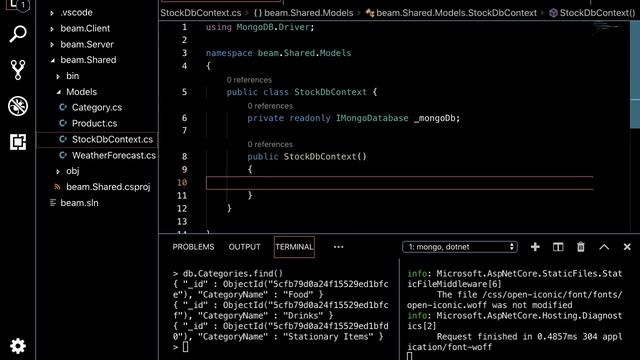Add a new terminal with plus icon
Viewport: 640px width, 360px height.
(x=535, y=247)
